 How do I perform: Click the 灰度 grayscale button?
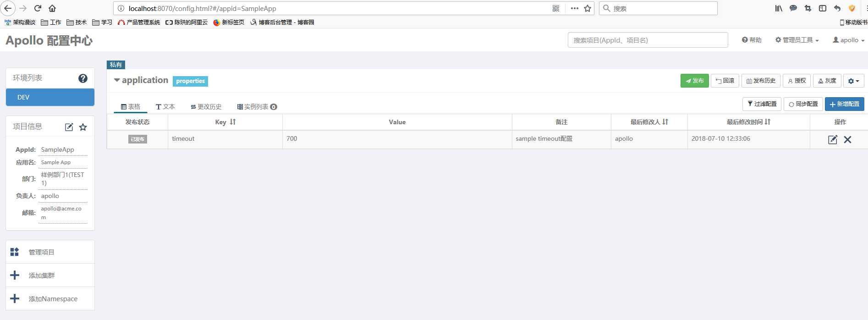[x=827, y=81]
